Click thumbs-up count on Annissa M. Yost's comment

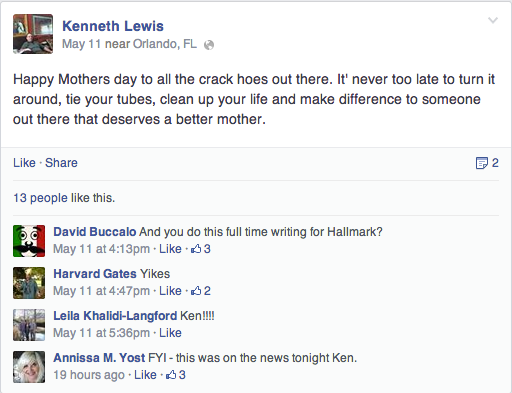(176, 375)
